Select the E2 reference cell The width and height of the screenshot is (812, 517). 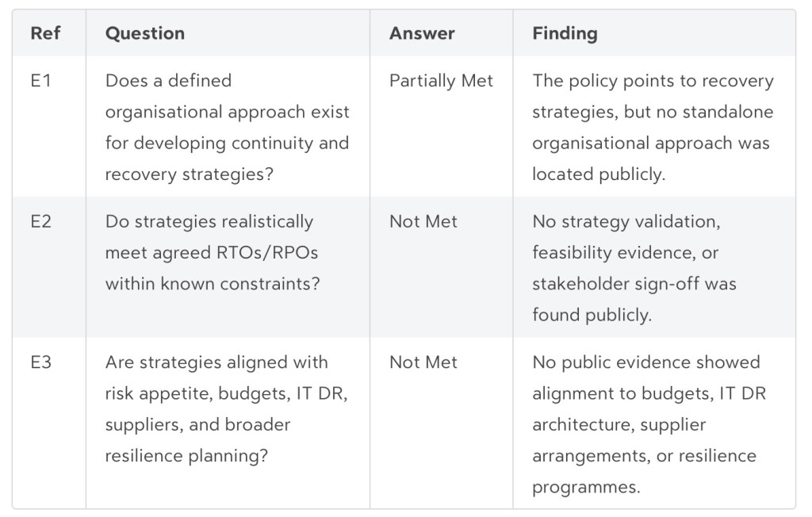click(40, 222)
